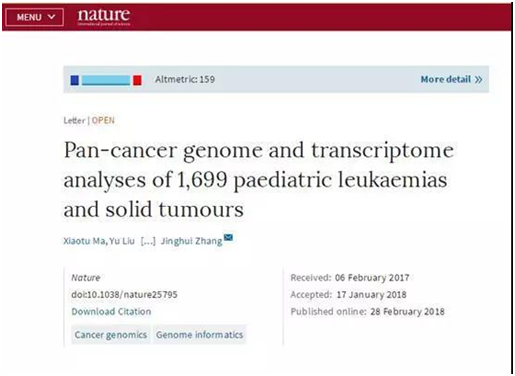Click the Nature journal name link

click(86, 277)
